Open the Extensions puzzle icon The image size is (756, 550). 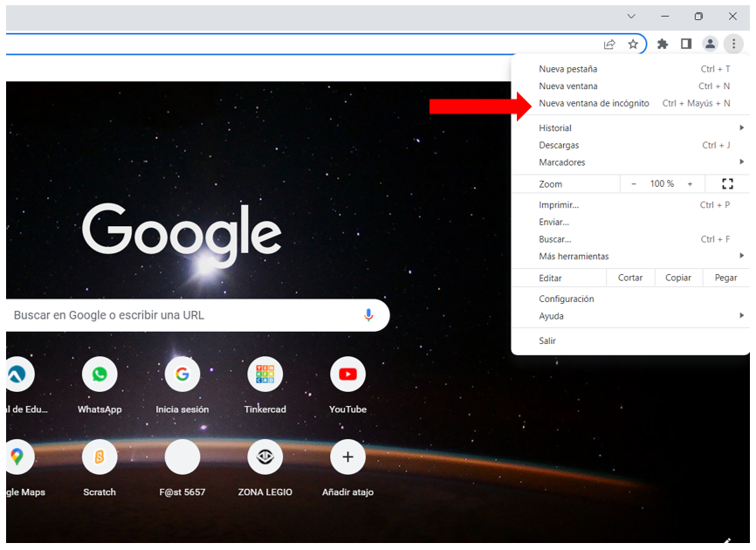click(x=663, y=44)
